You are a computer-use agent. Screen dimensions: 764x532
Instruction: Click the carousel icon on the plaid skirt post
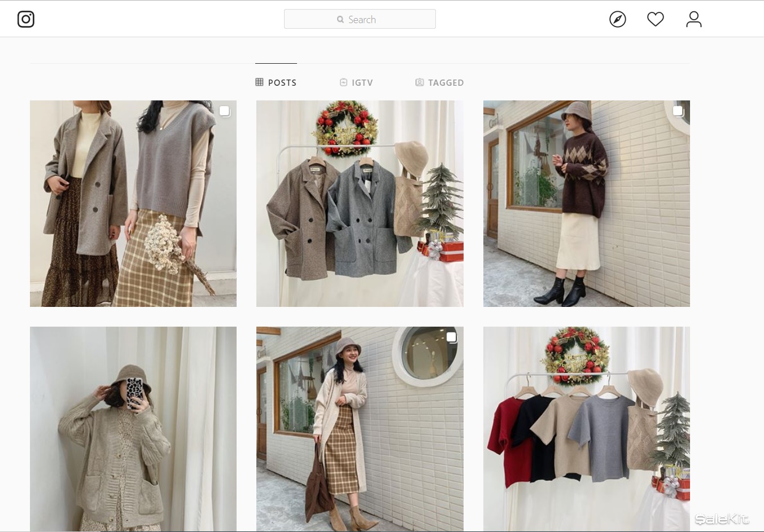point(452,336)
